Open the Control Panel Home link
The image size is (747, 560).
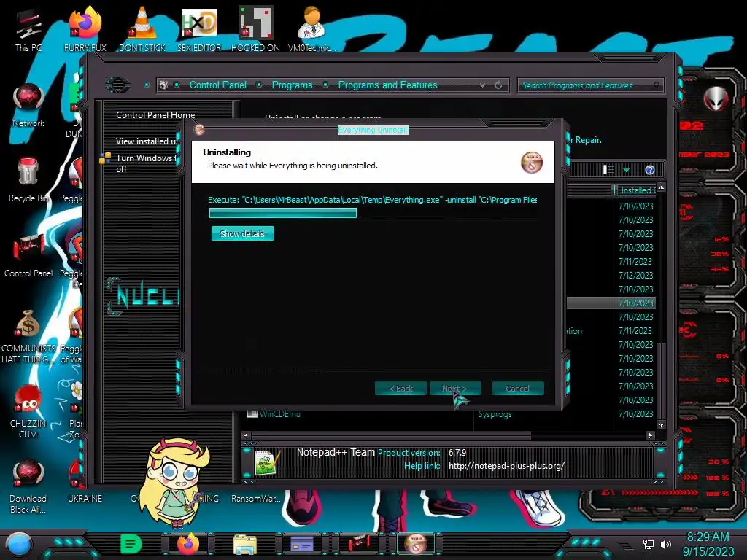(155, 114)
